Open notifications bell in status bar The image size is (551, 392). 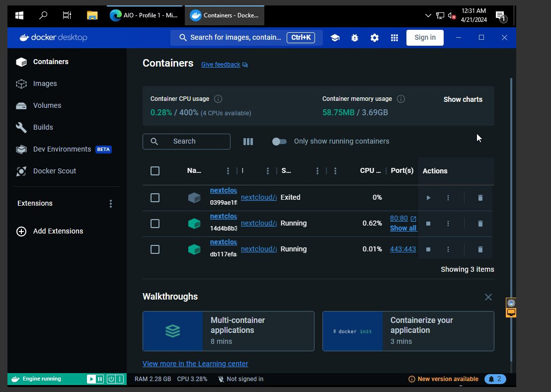point(495,379)
